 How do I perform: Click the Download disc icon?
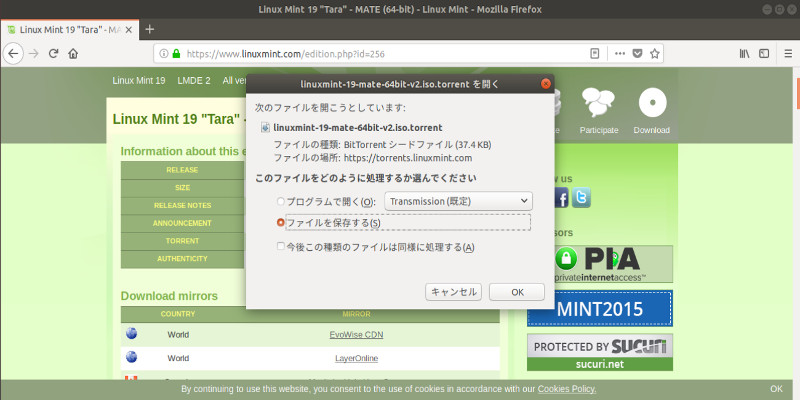(653, 102)
